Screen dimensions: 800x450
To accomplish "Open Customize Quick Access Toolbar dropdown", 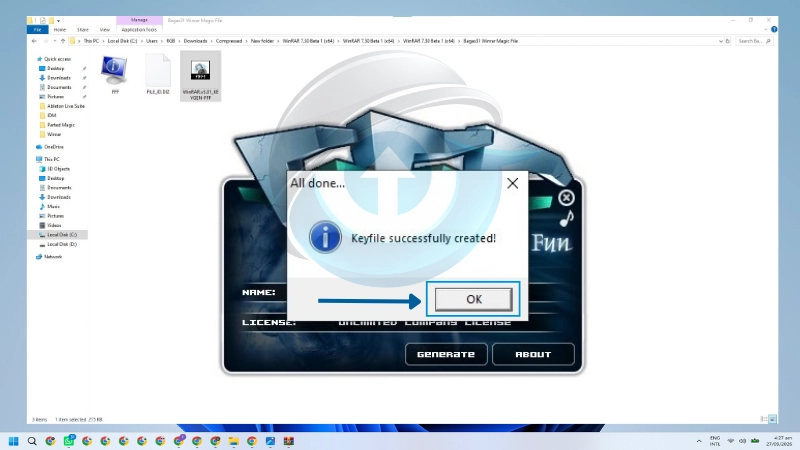I will 59,20.
